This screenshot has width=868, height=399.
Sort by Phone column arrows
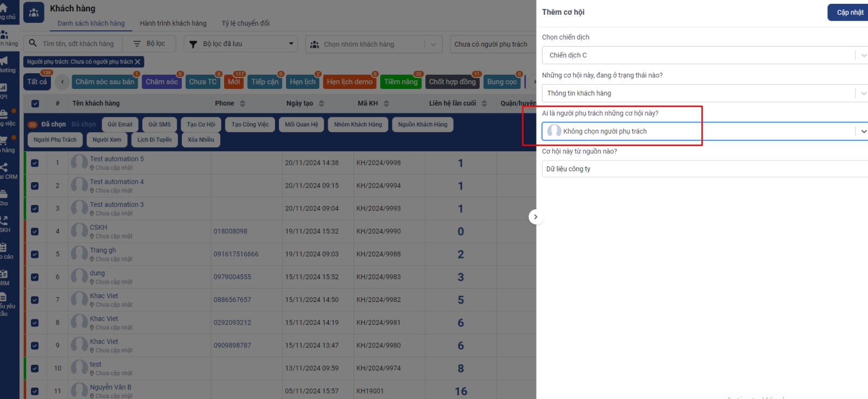tap(242, 104)
